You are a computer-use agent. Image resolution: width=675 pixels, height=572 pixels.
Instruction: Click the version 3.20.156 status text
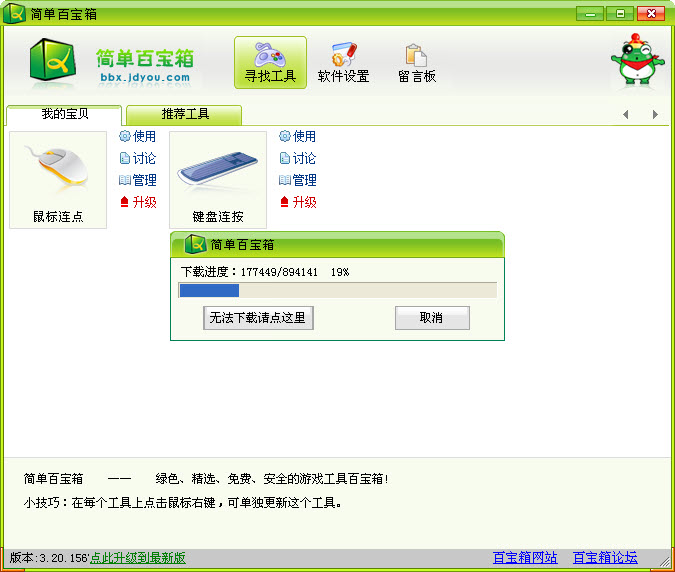49,558
